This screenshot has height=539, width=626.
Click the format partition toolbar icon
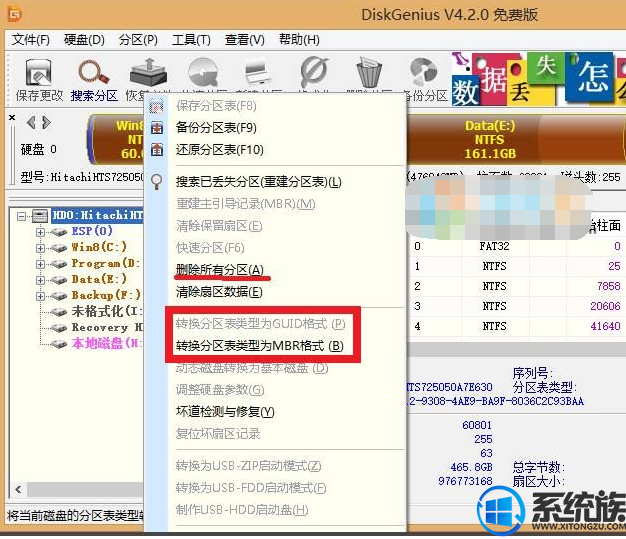click(314, 72)
